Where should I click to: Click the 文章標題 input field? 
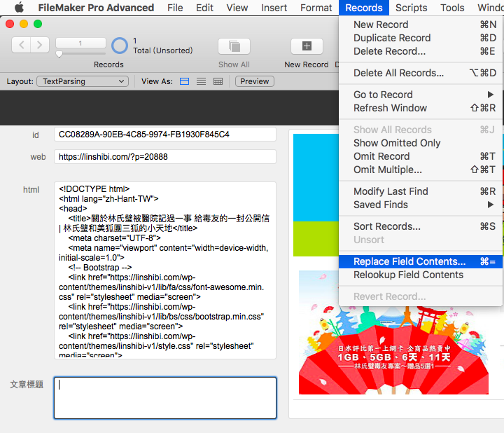click(x=165, y=398)
